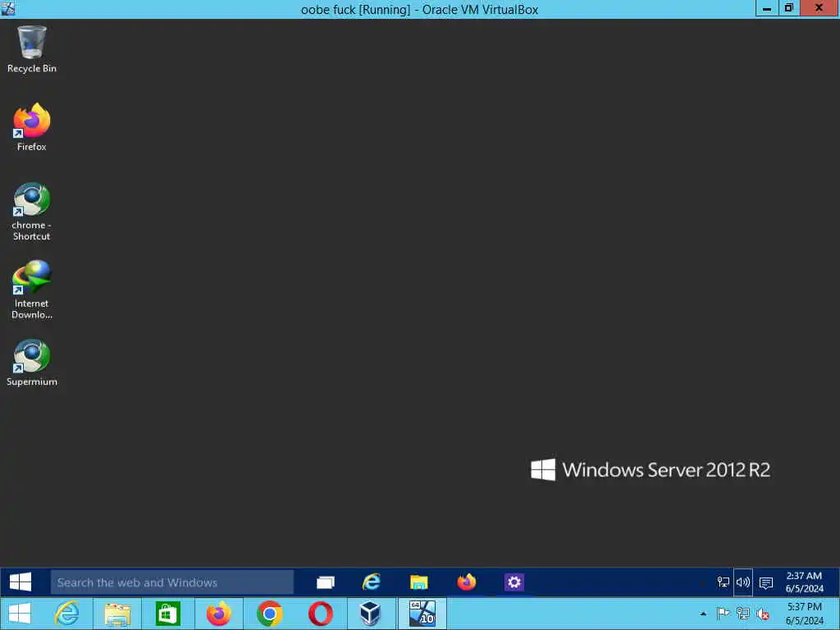Screen dimensions: 840x630
Task: Show hidden icons in the host tray
Action: coord(703,614)
